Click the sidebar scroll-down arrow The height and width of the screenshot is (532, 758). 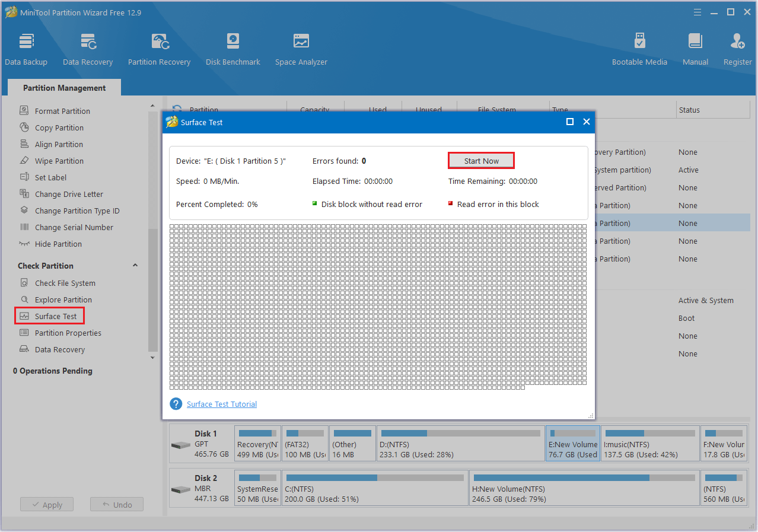(x=153, y=358)
